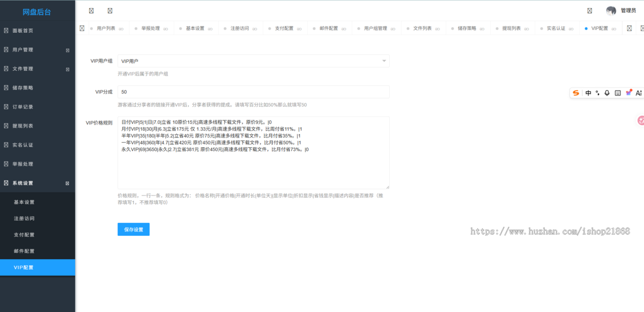
Task: Switch to the 基本设置 tab
Action: 195,28
